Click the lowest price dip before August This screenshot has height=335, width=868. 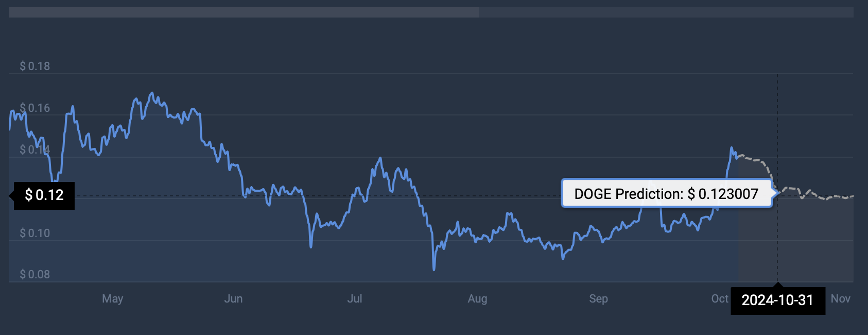coord(434,269)
